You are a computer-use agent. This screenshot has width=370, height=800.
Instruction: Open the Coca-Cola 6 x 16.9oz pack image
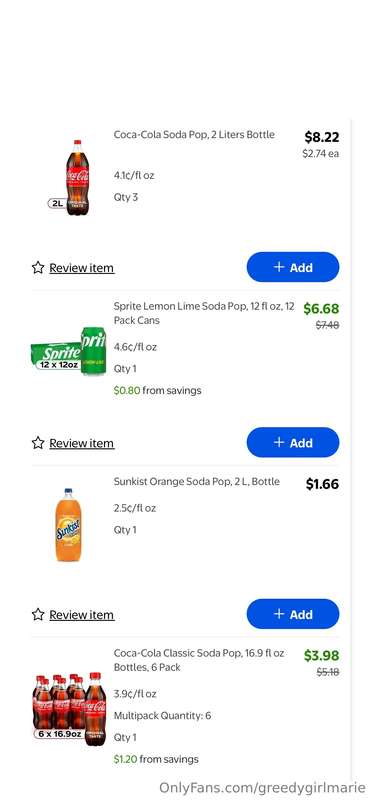coord(69,709)
